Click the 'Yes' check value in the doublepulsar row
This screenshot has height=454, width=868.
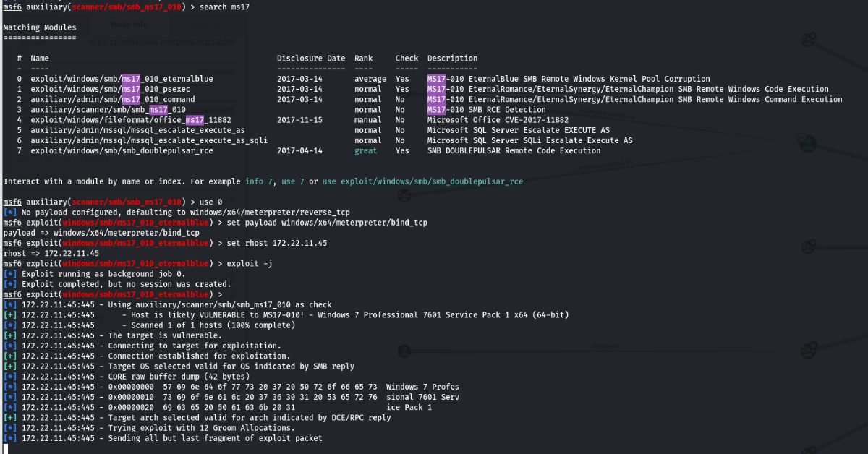[x=402, y=151]
